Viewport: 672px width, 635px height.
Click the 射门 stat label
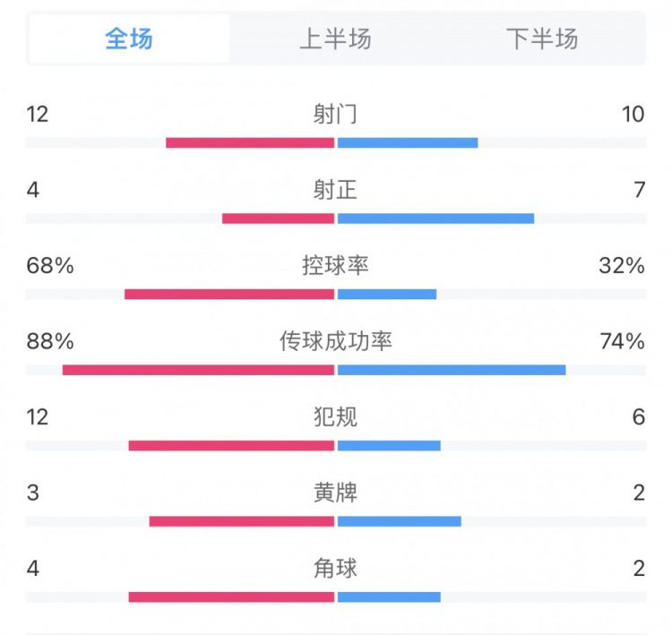click(335, 114)
